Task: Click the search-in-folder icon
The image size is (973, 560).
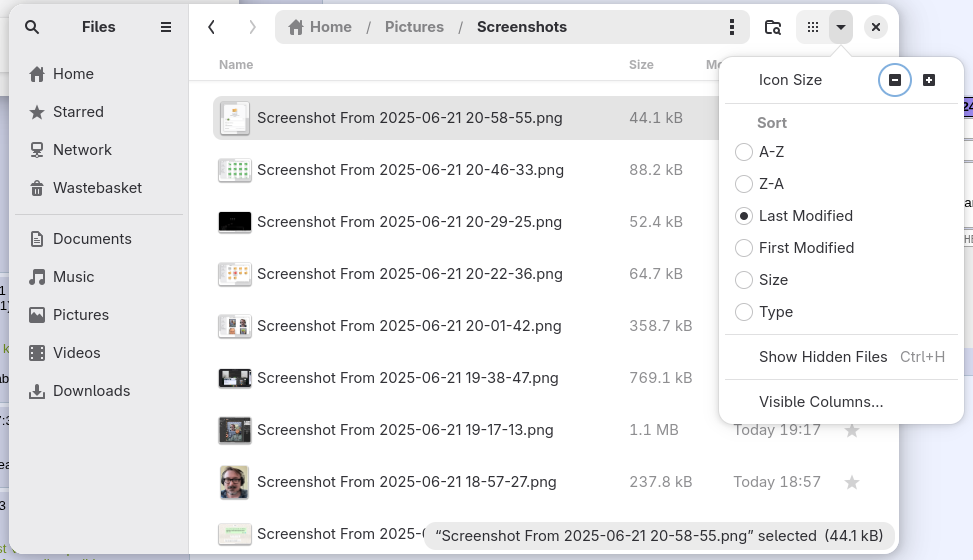Action: 773,27
